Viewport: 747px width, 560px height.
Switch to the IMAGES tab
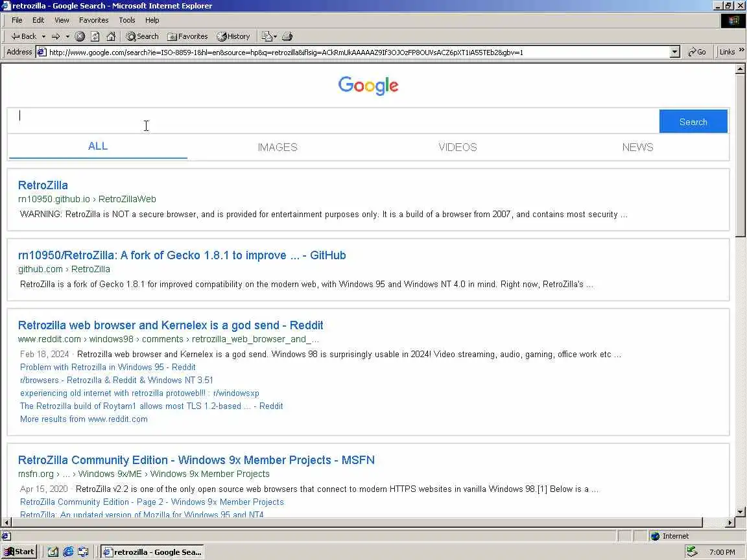tap(278, 147)
